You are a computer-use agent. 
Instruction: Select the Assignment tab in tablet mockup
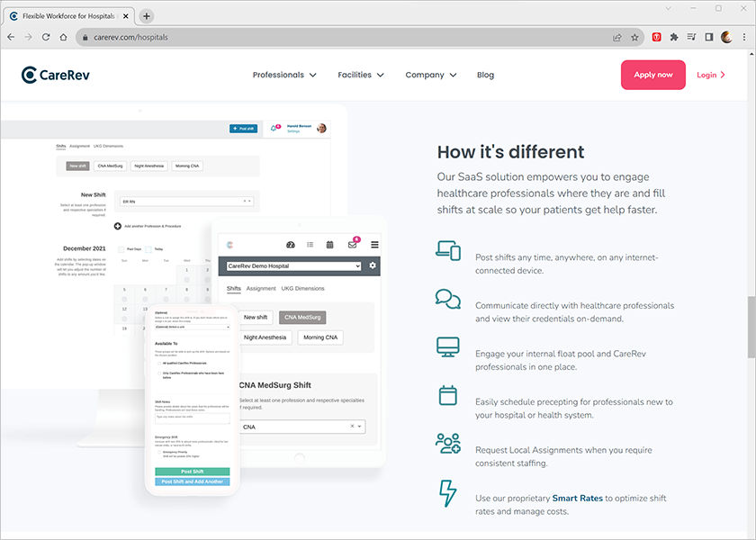click(261, 288)
